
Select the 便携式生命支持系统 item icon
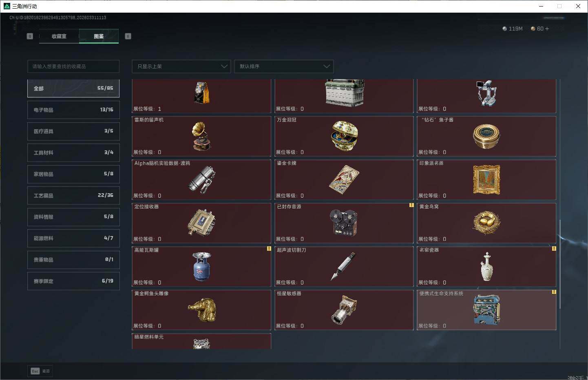[x=486, y=310]
